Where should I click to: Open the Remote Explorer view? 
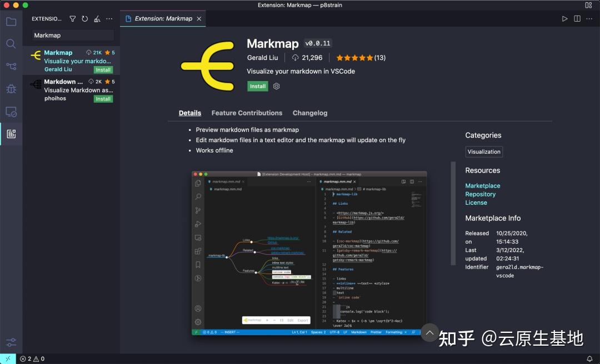point(11,112)
